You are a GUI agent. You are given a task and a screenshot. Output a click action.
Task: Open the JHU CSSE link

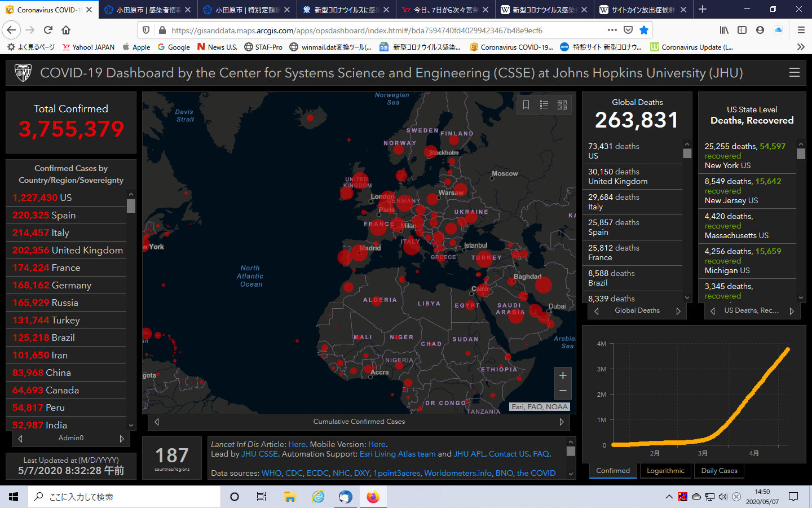pos(259,454)
